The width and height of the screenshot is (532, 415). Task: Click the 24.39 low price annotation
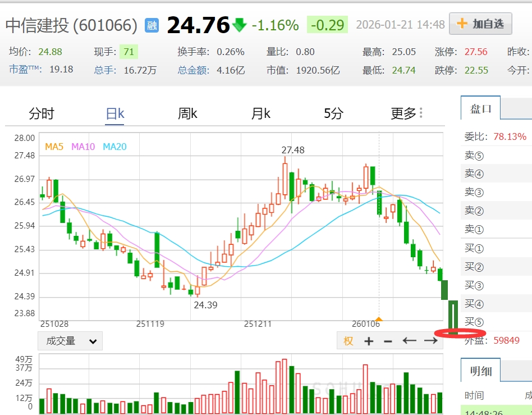(x=205, y=304)
